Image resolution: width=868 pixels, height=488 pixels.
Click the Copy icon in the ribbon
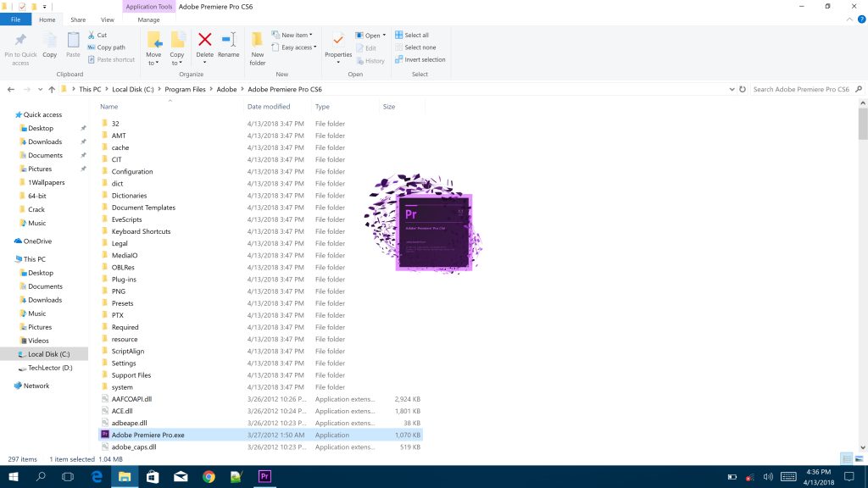(x=50, y=41)
